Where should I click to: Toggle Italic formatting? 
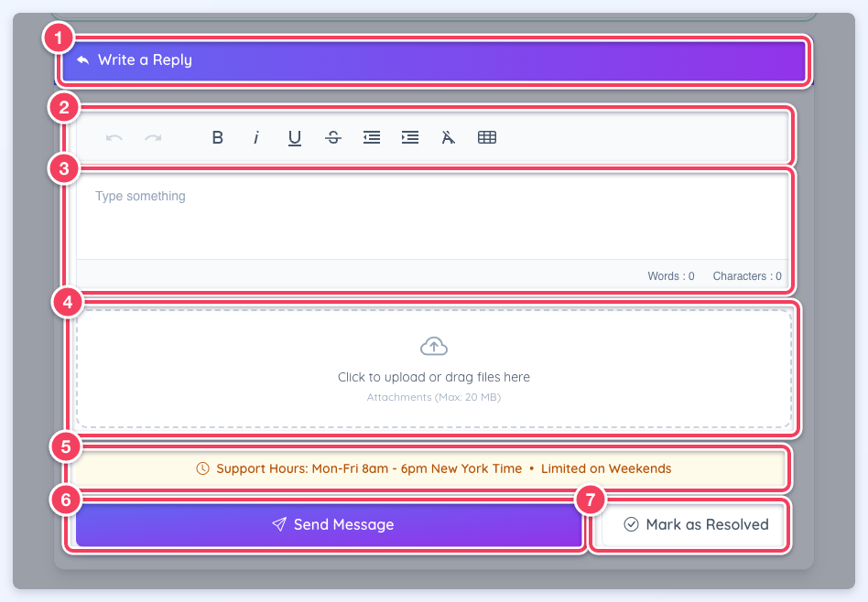pos(255,137)
